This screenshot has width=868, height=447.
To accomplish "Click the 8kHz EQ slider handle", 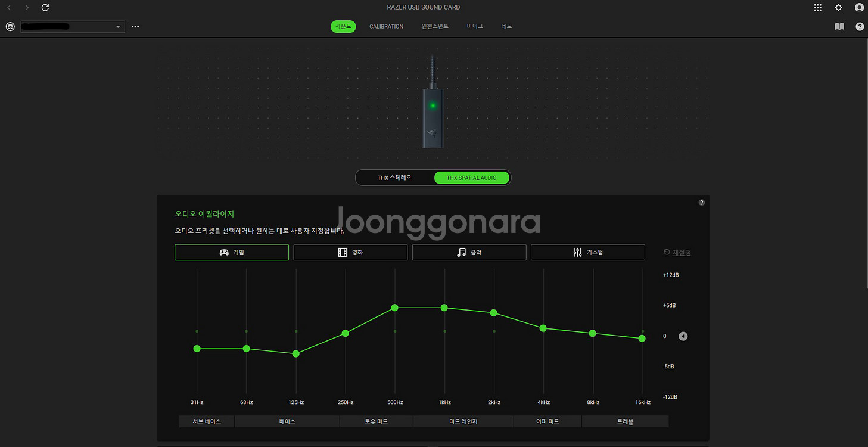I will (x=593, y=333).
